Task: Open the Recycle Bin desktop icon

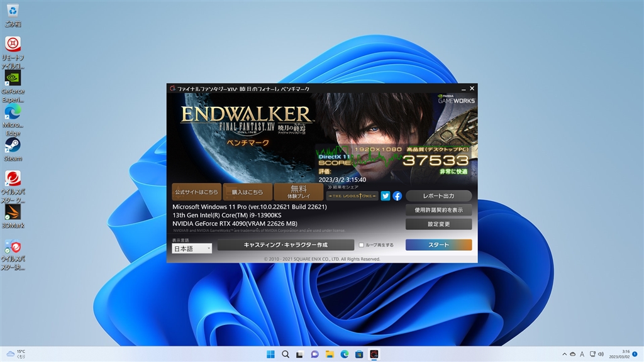Action: click(13, 15)
